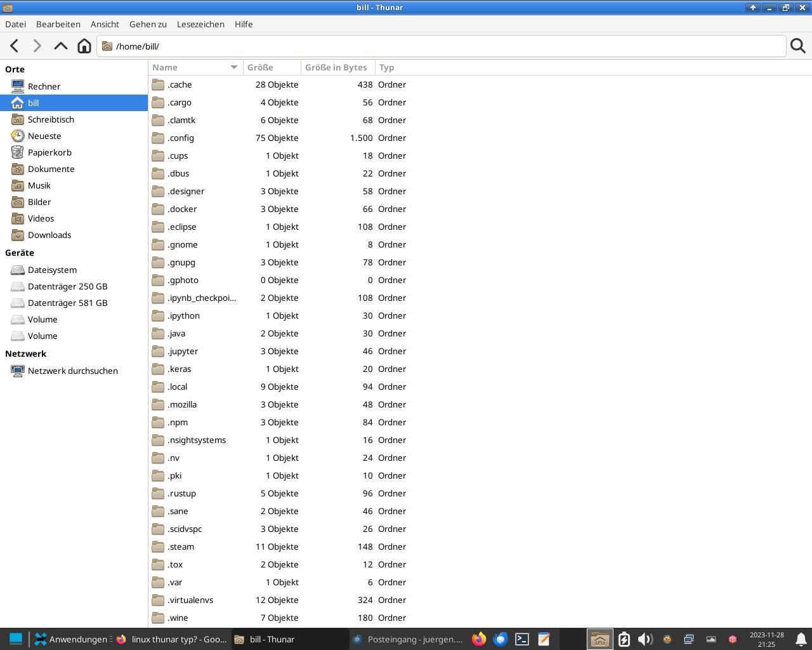Select the .config folder icon
Image resolution: width=812 pixels, height=650 pixels.
(158, 138)
